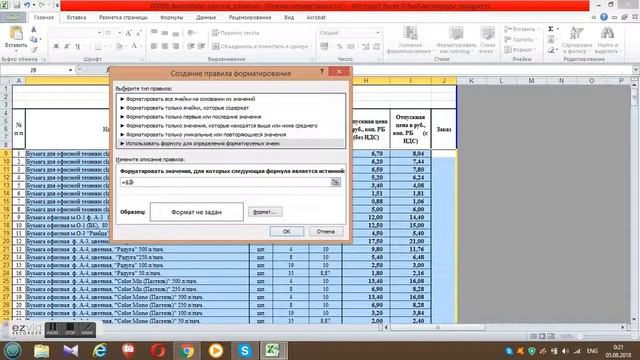
Task: Click the Percent style icon
Action: click(x=340, y=47)
